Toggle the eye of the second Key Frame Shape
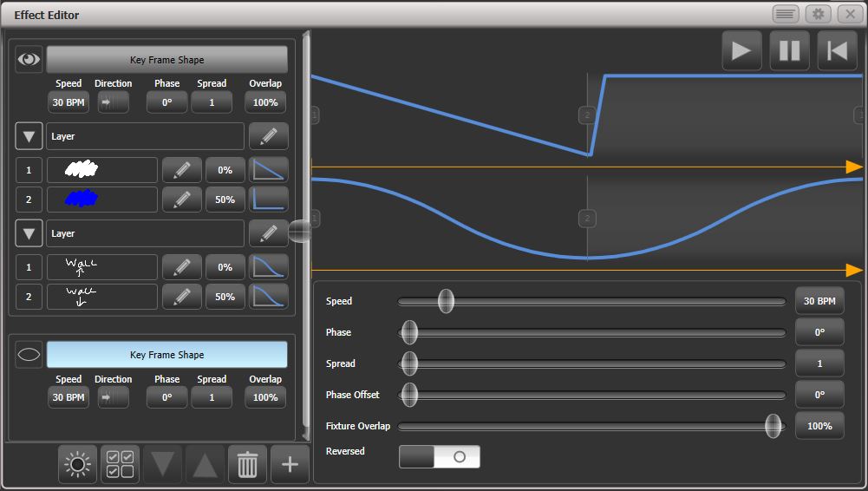 (x=29, y=354)
